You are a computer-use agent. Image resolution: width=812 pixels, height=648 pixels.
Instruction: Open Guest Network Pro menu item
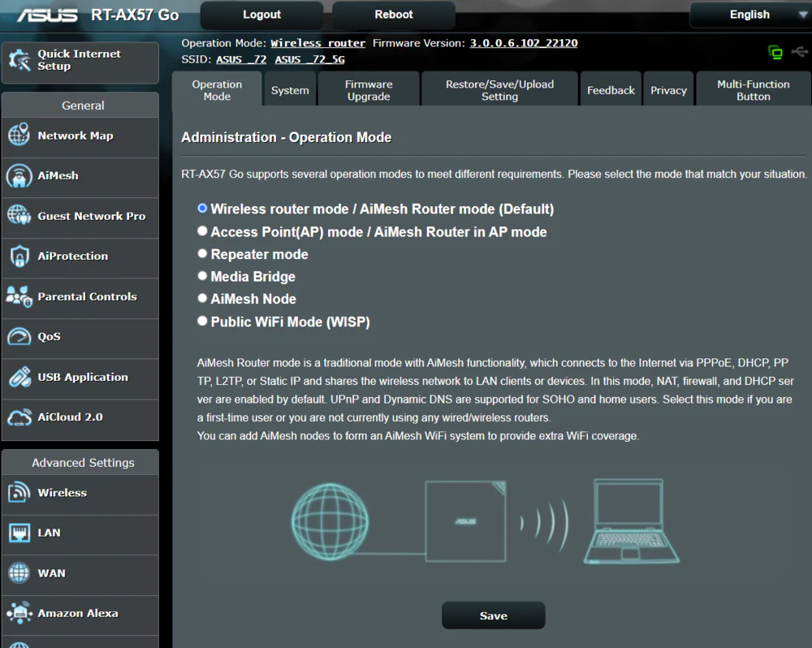pyautogui.click(x=80, y=218)
